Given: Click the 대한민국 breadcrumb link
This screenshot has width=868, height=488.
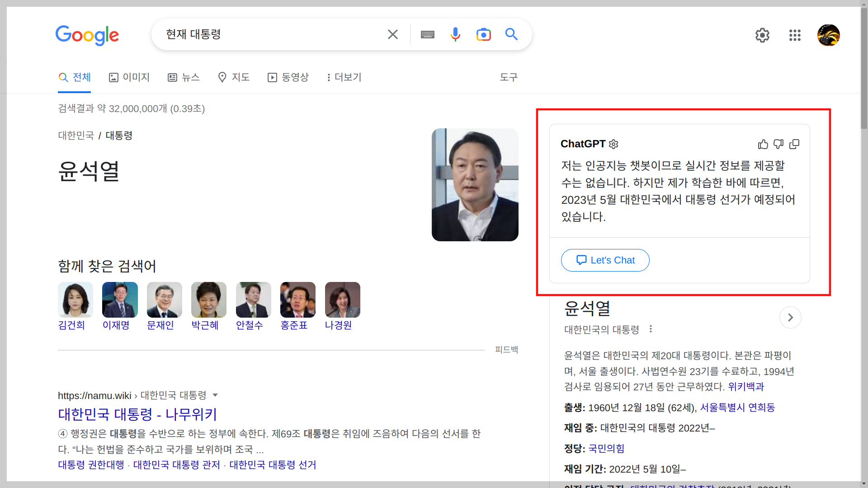Looking at the screenshot, I should [76, 136].
